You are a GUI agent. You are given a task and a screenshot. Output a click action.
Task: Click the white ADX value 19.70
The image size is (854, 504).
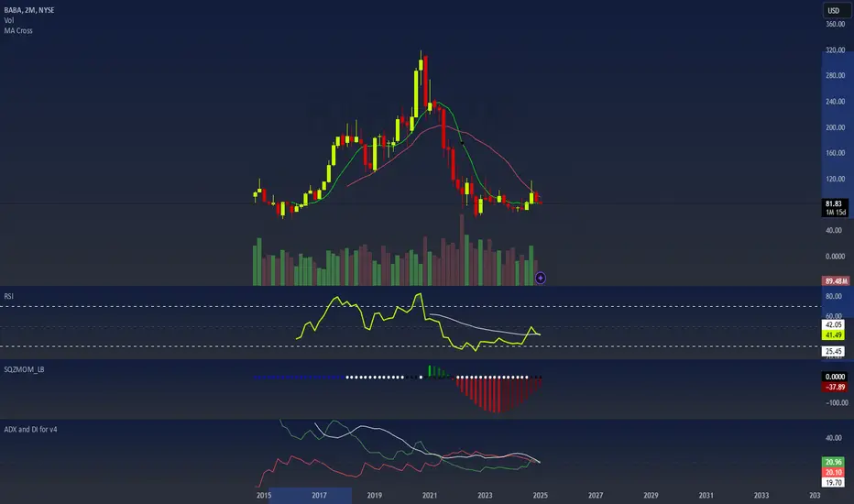(833, 483)
